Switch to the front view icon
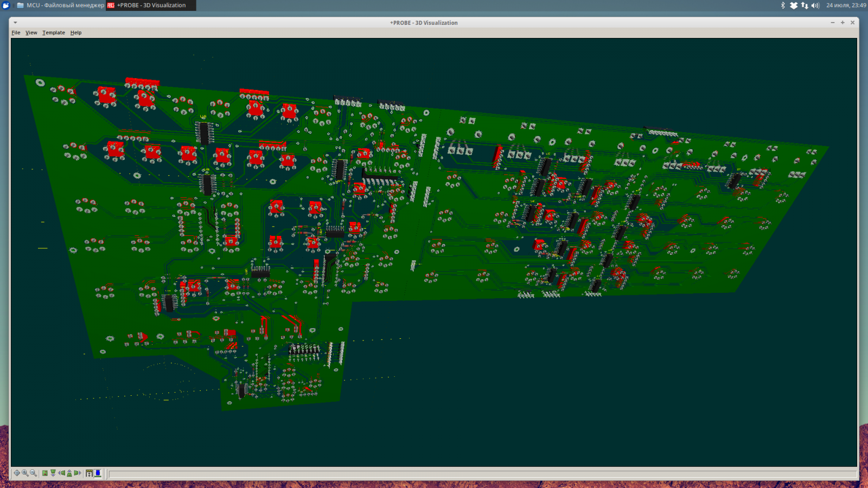 tap(53, 473)
